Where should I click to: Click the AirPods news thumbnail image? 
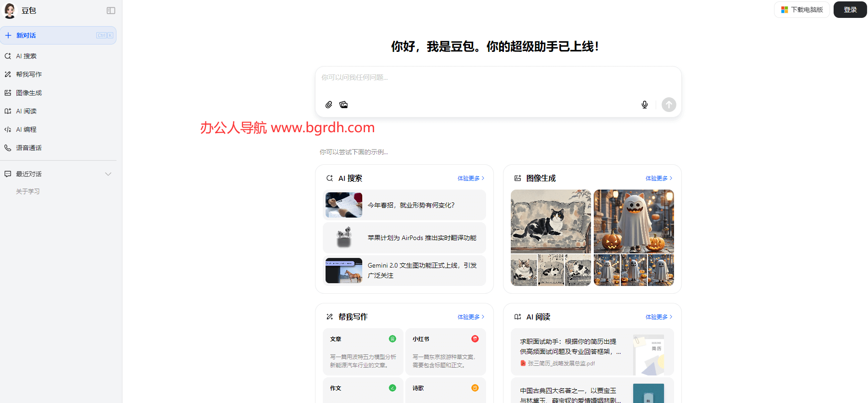[344, 238]
